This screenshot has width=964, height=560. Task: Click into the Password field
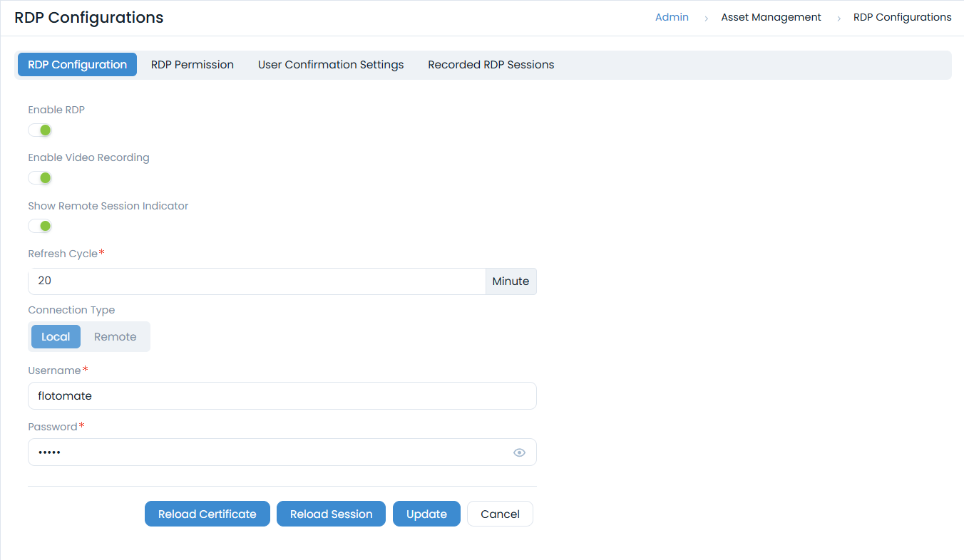[x=267, y=452]
